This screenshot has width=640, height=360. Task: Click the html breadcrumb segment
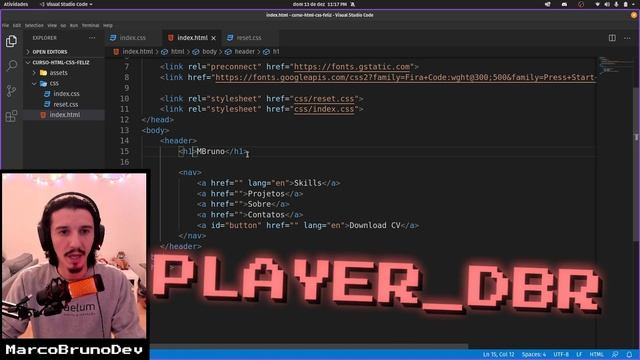click(173, 52)
